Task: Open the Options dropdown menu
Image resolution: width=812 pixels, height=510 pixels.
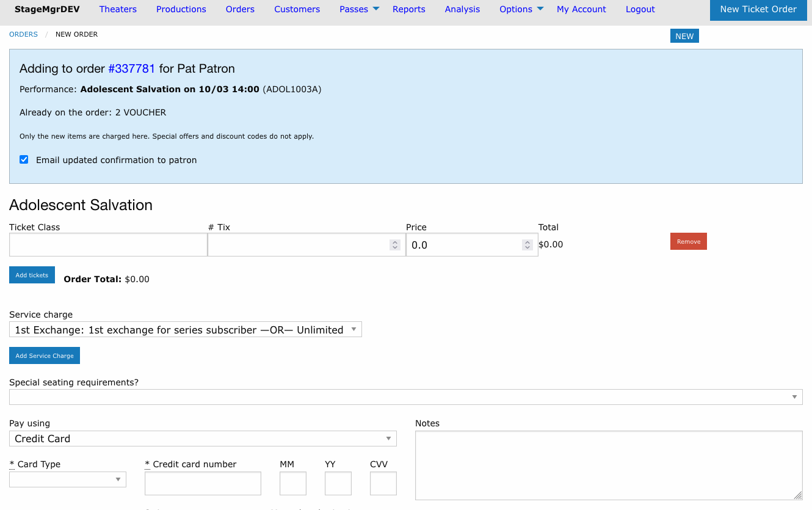Action: (521, 9)
